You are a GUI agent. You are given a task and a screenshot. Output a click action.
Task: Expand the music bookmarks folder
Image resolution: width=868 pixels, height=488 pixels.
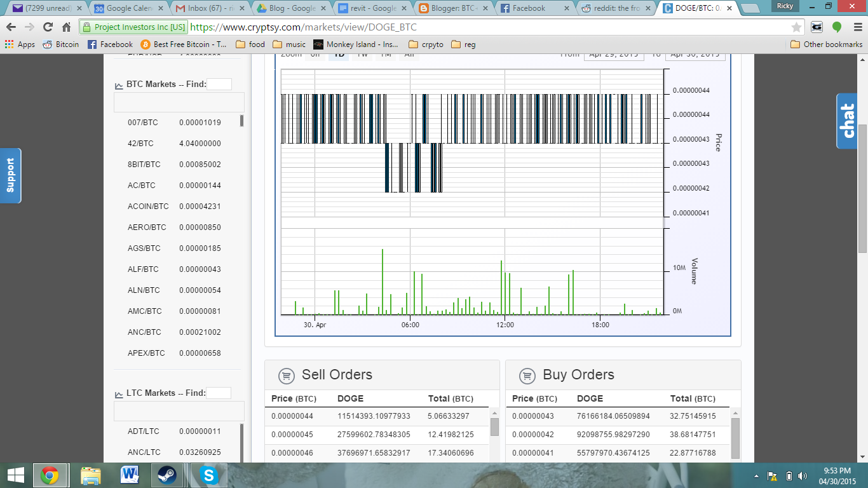(x=288, y=44)
